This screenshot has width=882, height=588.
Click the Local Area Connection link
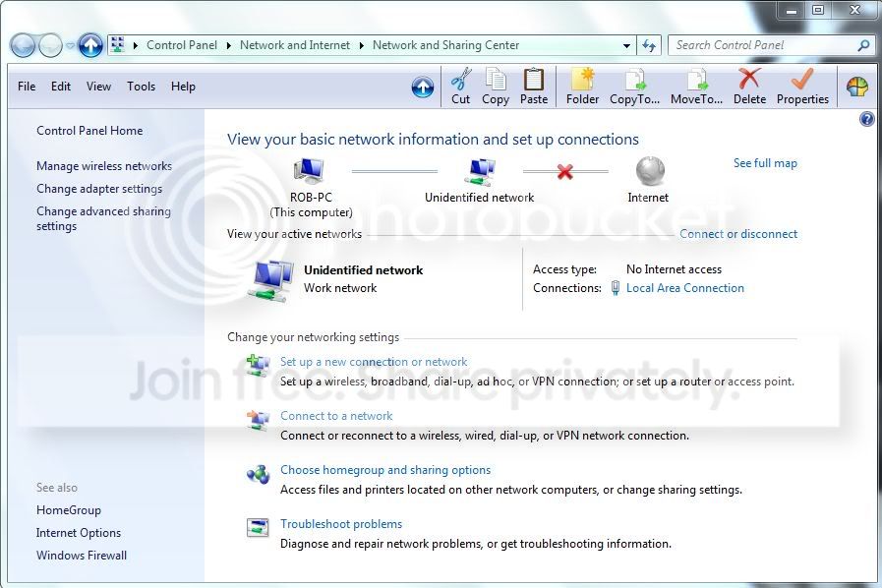(685, 288)
